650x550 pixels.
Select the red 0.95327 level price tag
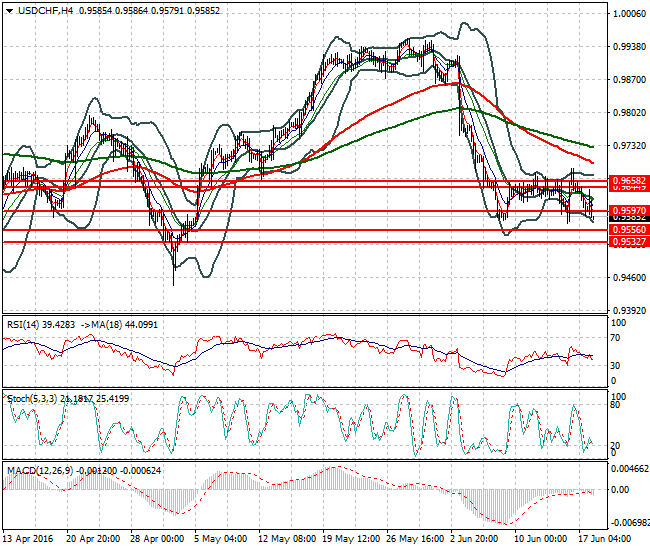[629, 242]
